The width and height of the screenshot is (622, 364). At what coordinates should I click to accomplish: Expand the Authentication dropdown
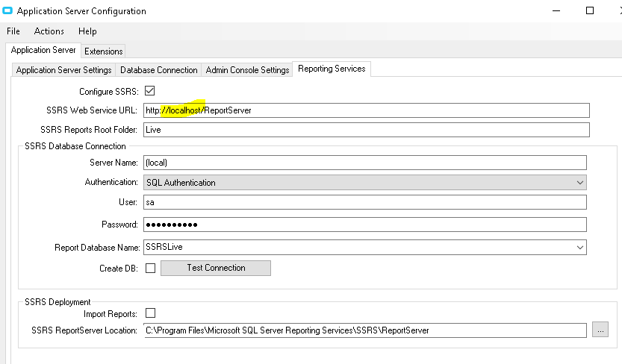[365, 183]
